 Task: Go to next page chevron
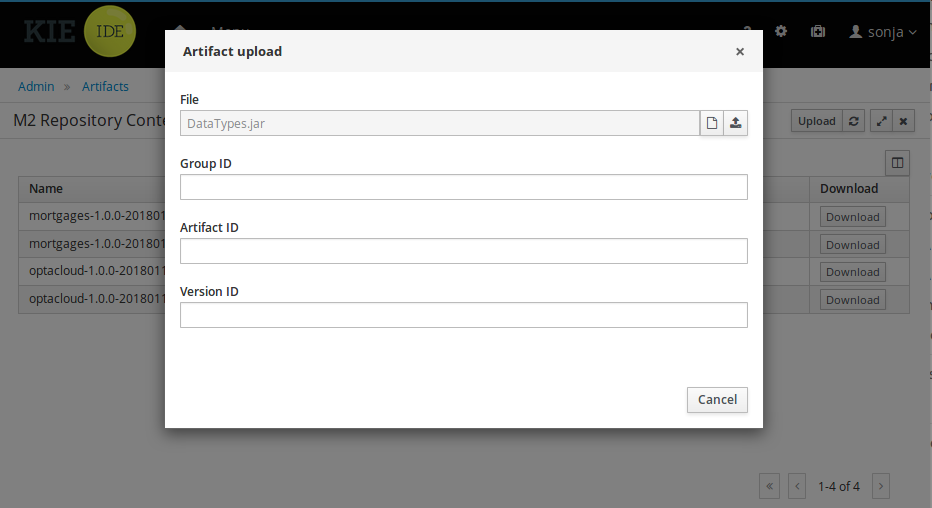pyautogui.click(x=880, y=486)
